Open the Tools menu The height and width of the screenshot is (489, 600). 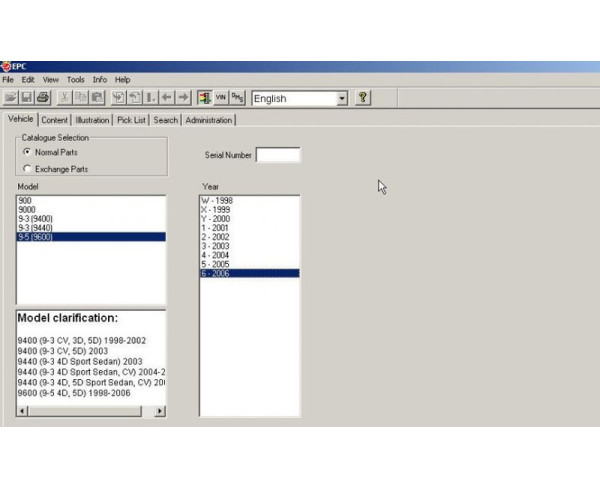(76, 79)
